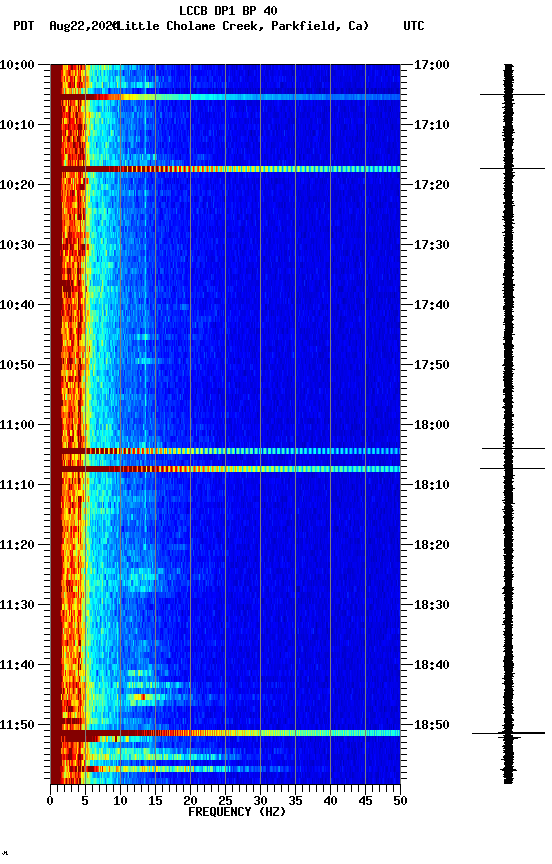Click the 5 Hz frequency axis label
This screenshot has width=552, height=864.
(x=85, y=801)
